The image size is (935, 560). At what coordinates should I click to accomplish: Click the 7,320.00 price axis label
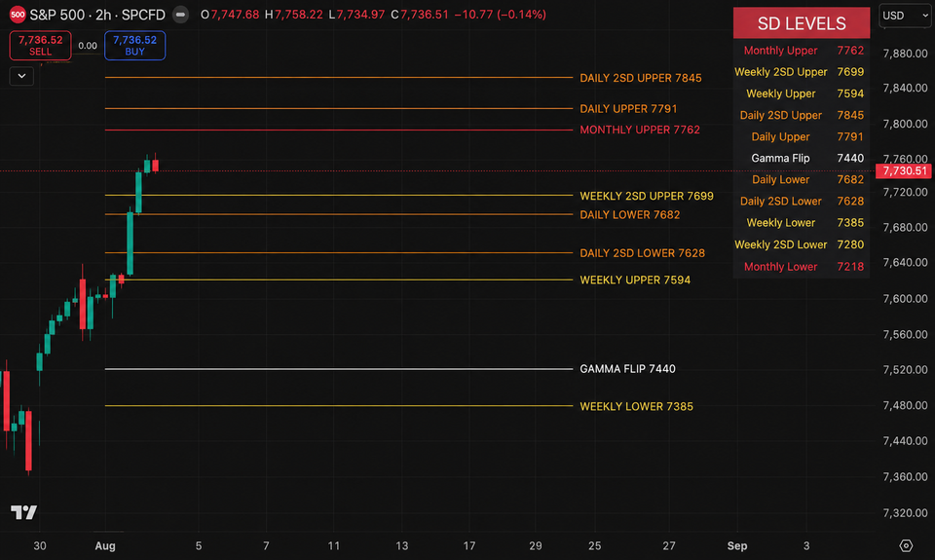(x=905, y=513)
